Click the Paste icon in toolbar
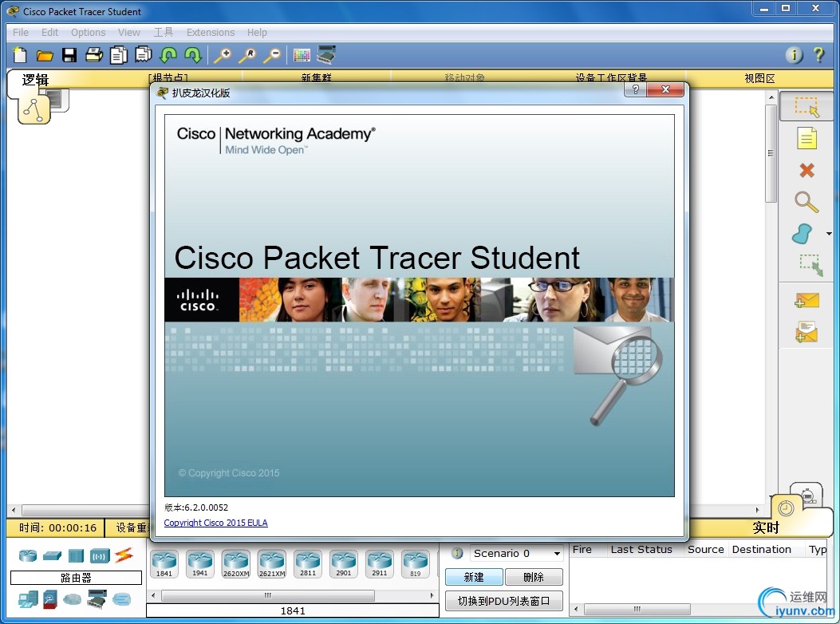Image resolution: width=840 pixels, height=624 pixels. 144,55
